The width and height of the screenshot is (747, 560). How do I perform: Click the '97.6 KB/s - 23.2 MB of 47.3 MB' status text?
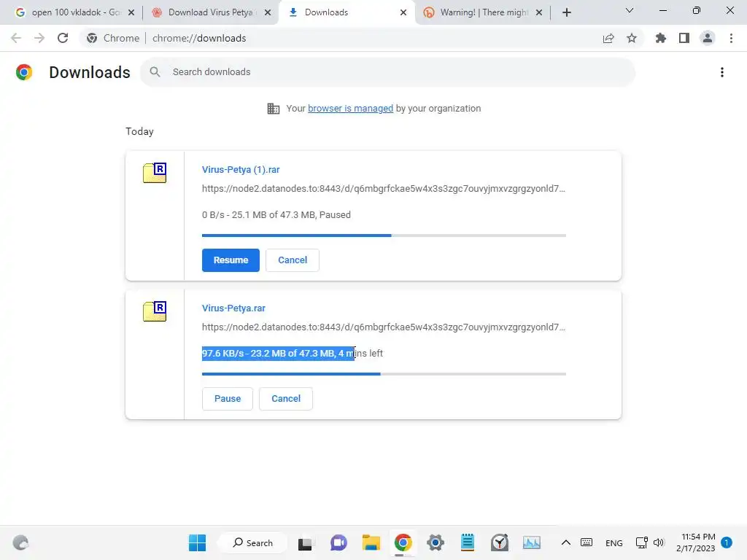coord(268,354)
